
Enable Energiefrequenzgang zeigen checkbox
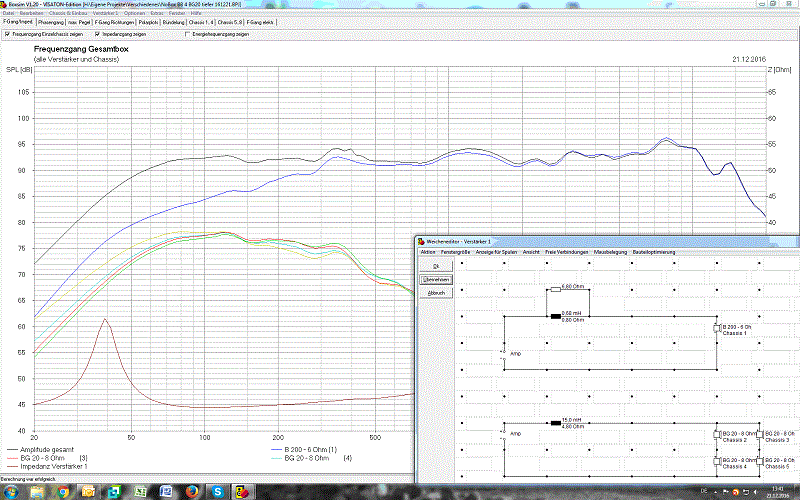tap(187, 33)
